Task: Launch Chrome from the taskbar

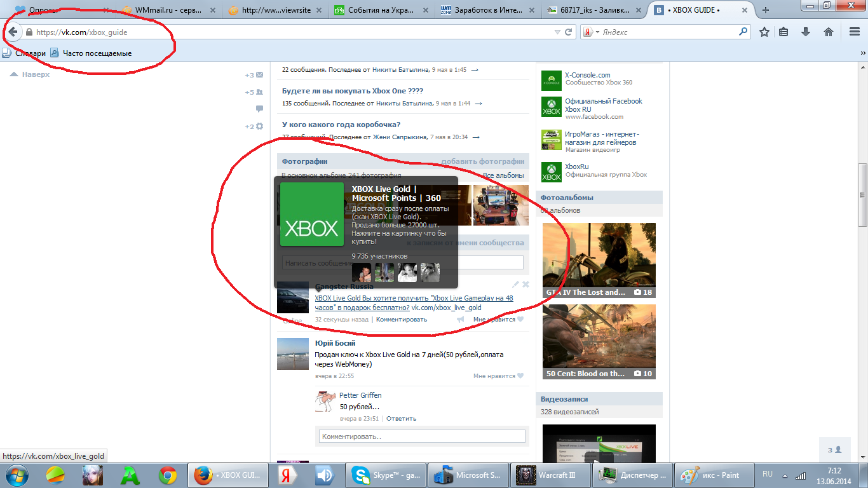Action: (x=168, y=475)
